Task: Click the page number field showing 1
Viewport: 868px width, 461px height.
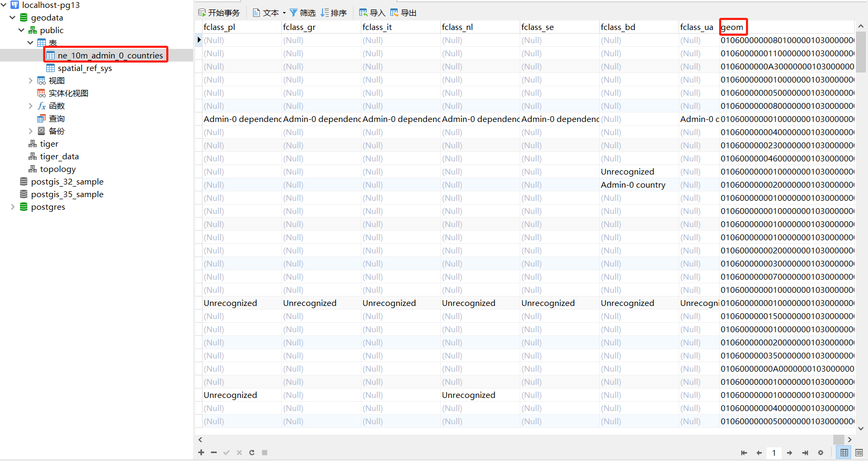Action: [x=774, y=453]
